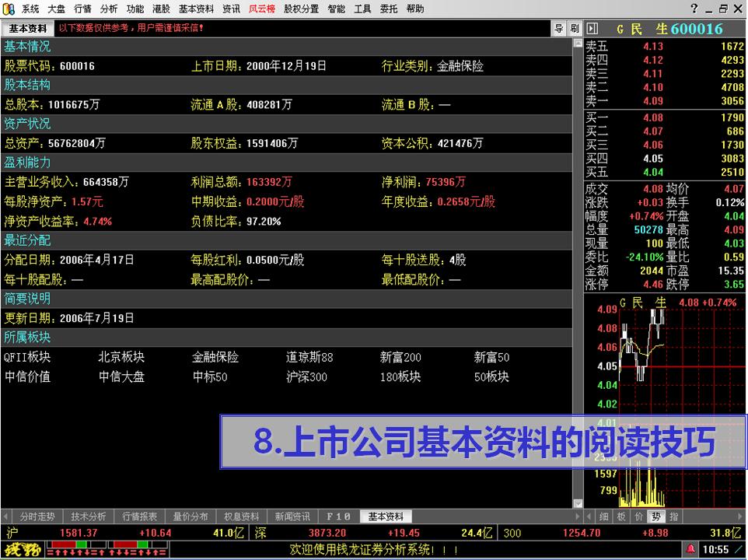Click the 深 index value 3873.20
This screenshot has height=560, width=748.
(x=327, y=532)
